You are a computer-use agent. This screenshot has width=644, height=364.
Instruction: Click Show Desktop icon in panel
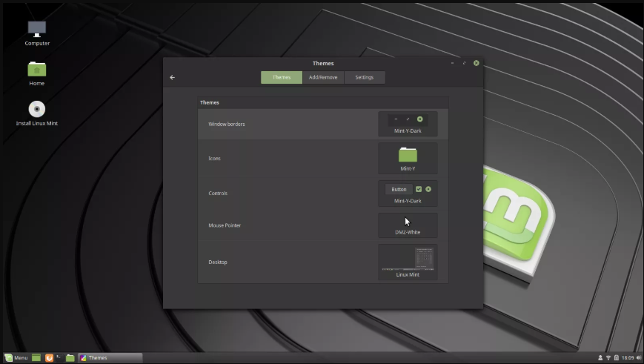pyautogui.click(x=36, y=358)
